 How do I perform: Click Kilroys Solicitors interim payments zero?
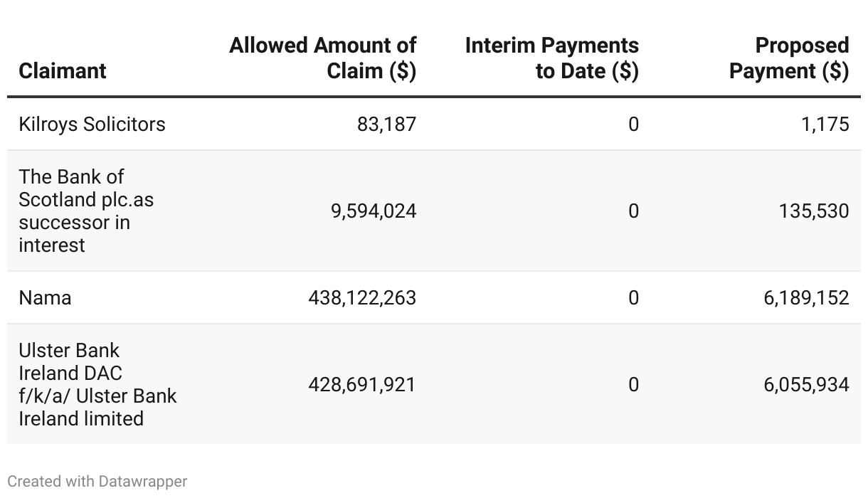[x=633, y=124]
